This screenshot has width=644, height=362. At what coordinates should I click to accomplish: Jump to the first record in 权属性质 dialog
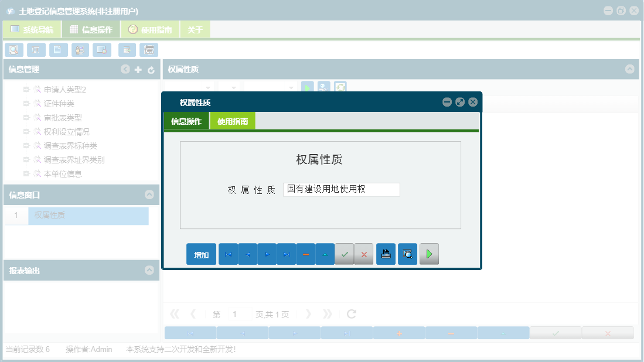point(228,254)
